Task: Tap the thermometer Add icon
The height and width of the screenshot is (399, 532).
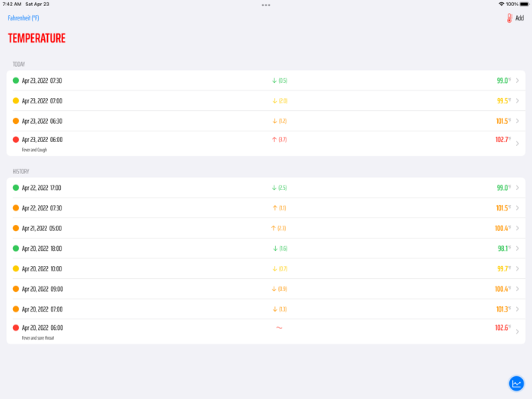Action: click(x=509, y=18)
